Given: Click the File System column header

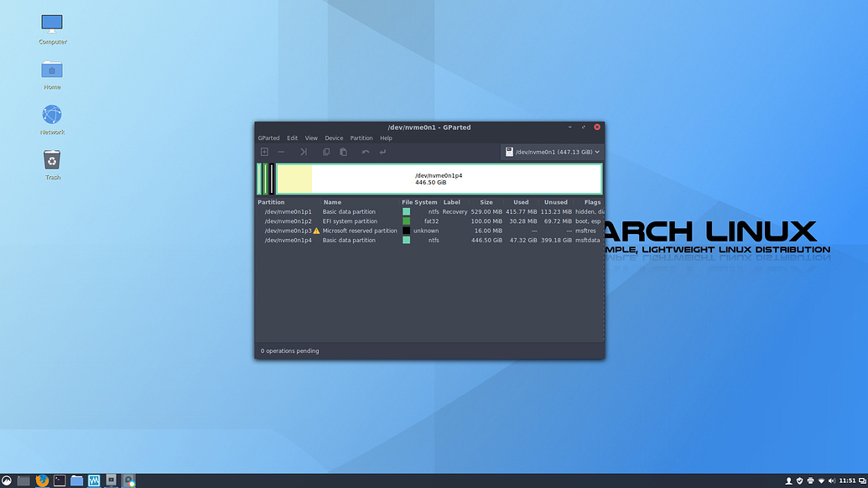Looking at the screenshot, I should [419, 203].
